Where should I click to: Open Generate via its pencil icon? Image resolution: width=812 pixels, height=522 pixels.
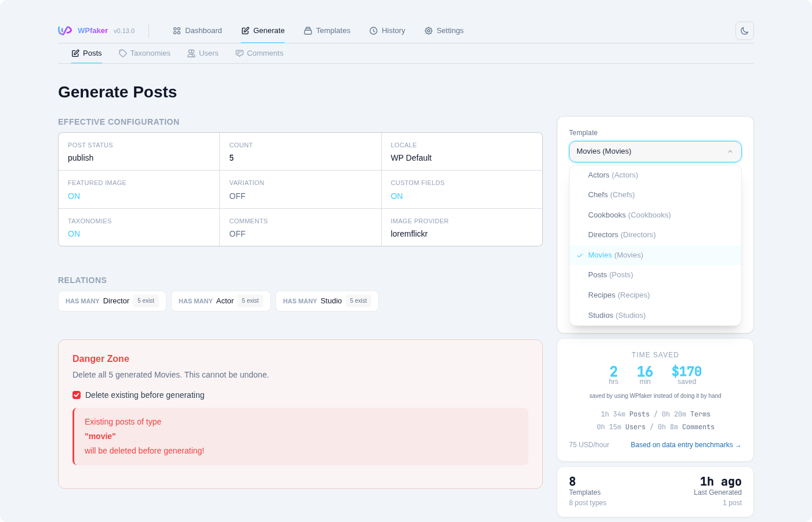click(244, 30)
